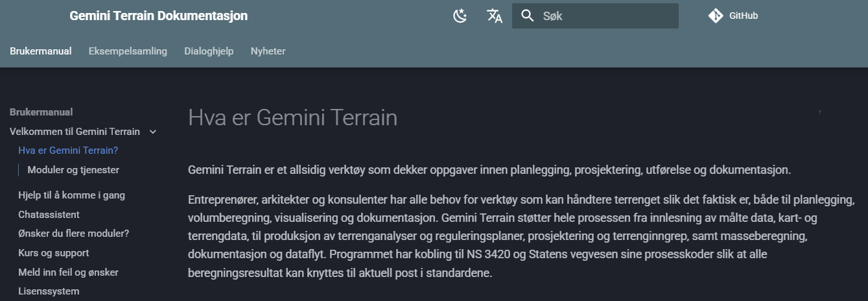Toggle dark/light mode moon icon
The width and height of the screenshot is (868, 301).
460,16
